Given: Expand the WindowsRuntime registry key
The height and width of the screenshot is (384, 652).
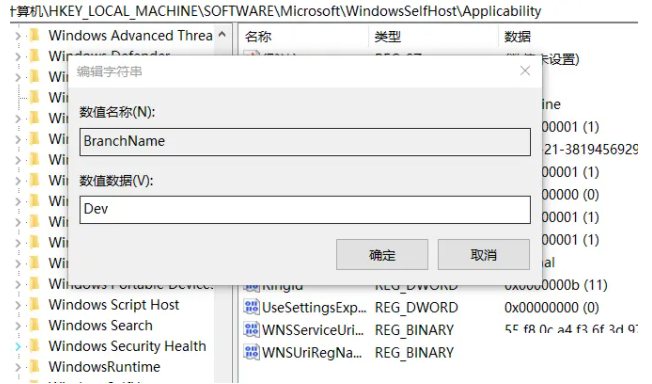Looking at the screenshot, I should (x=18, y=367).
